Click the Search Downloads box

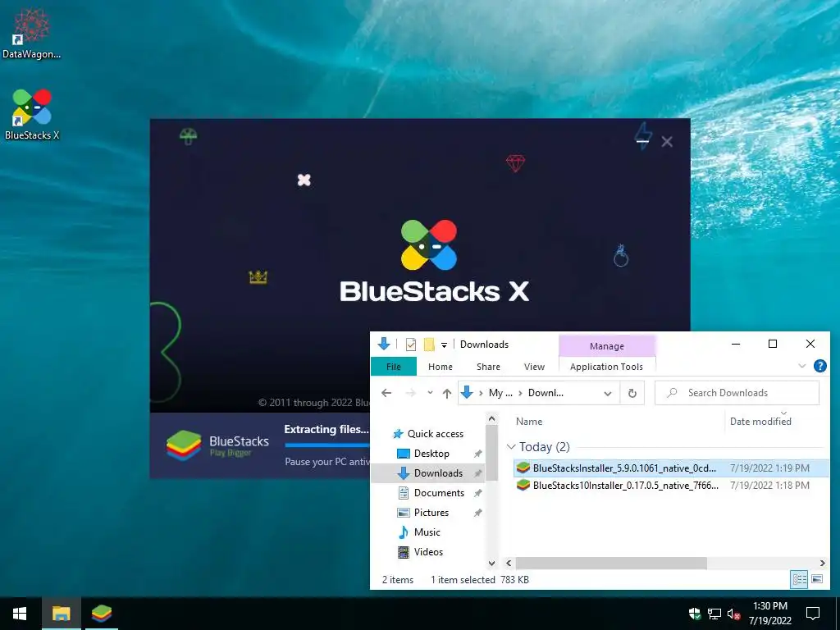pyautogui.click(x=737, y=393)
